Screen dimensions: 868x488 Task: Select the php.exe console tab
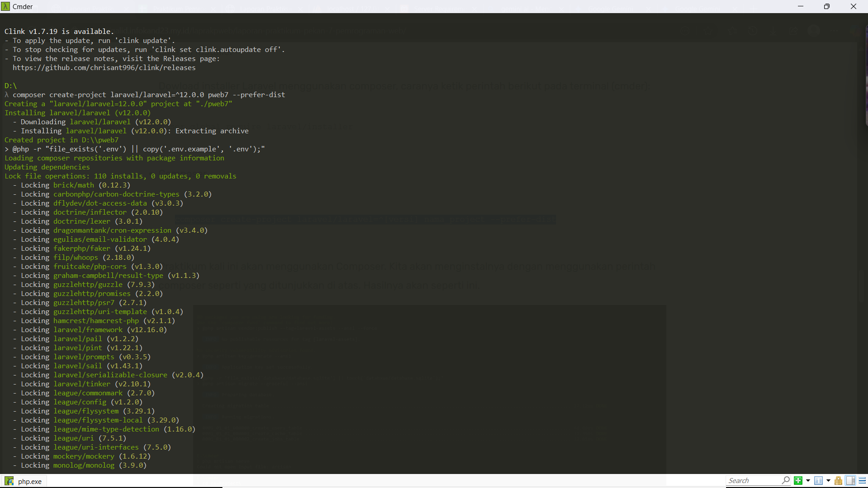(x=29, y=481)
